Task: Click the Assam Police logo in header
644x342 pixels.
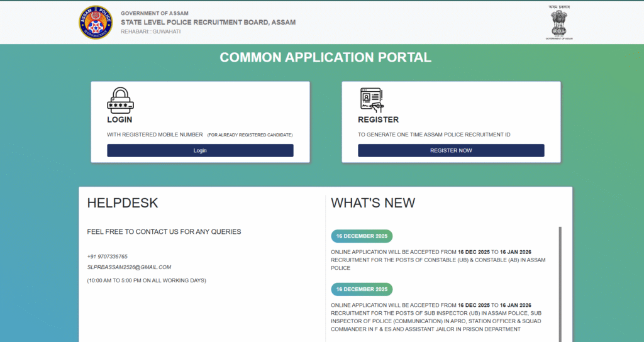Action: 96,22
